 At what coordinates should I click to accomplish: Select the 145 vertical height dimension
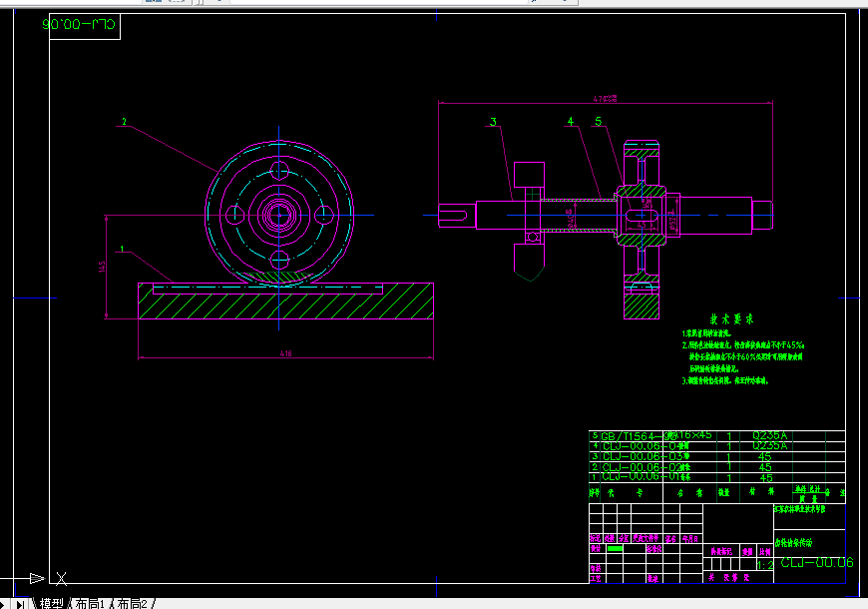(x=102, y=268)
